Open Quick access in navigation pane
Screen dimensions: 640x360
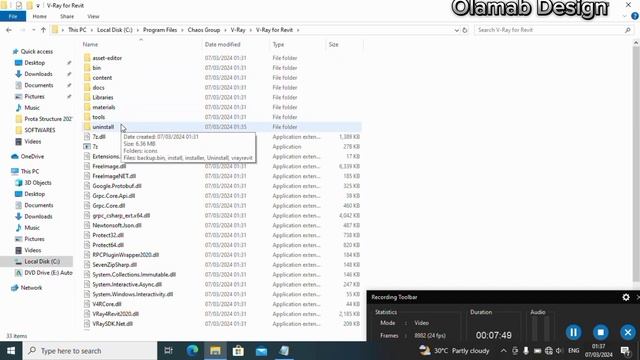point(36,51)
